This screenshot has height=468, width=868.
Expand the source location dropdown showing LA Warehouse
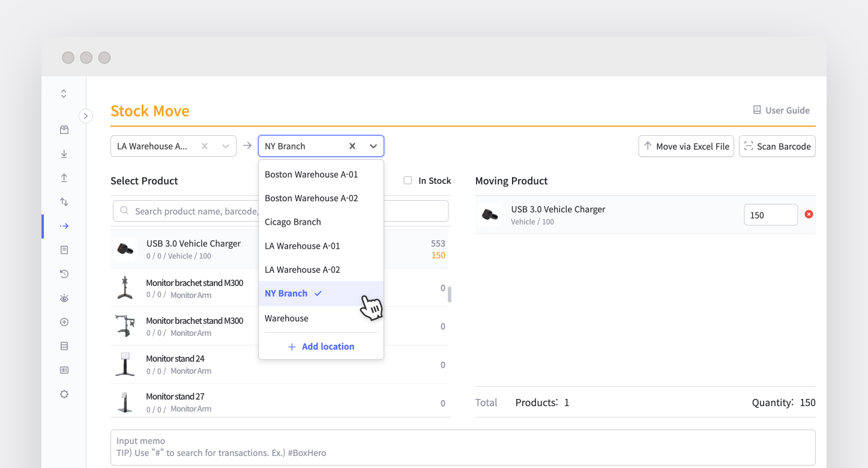[x=225, y=145]
